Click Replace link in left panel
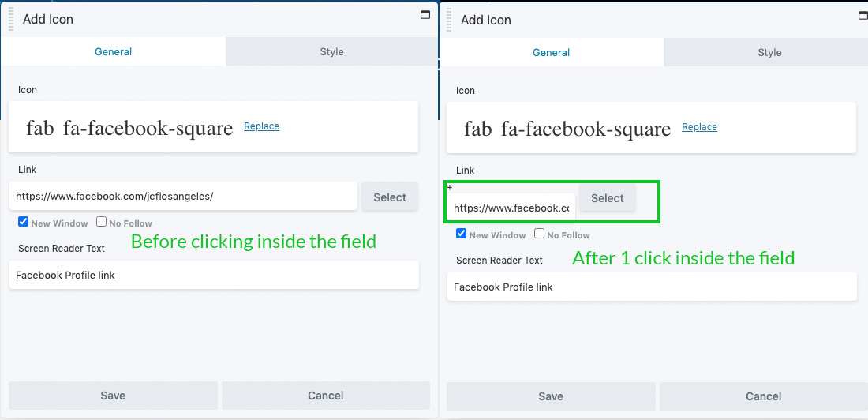Image resolution: width=868 pixels, height=420 pixels. [x=261, y=126]
